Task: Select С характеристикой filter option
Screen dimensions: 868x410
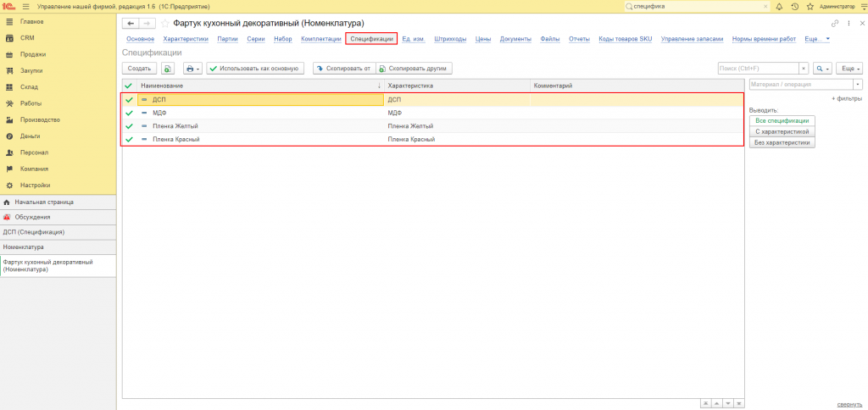Action: 782,131
